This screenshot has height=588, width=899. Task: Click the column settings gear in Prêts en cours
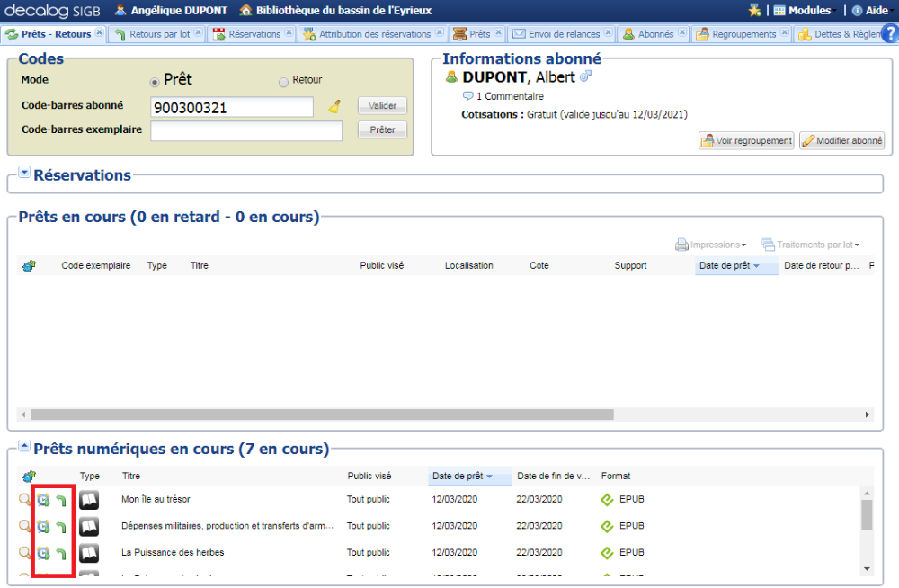(x=29, y=266)
